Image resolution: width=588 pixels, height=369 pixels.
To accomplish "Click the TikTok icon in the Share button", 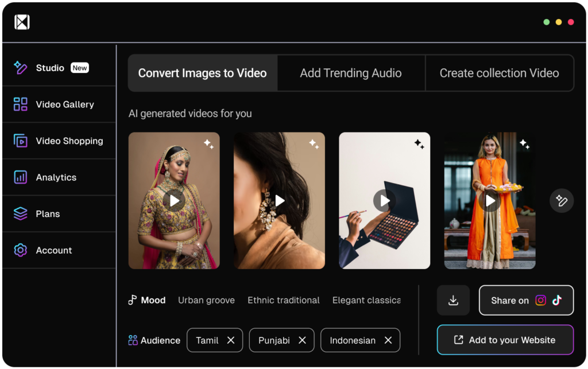I will [x=556, y=300].
